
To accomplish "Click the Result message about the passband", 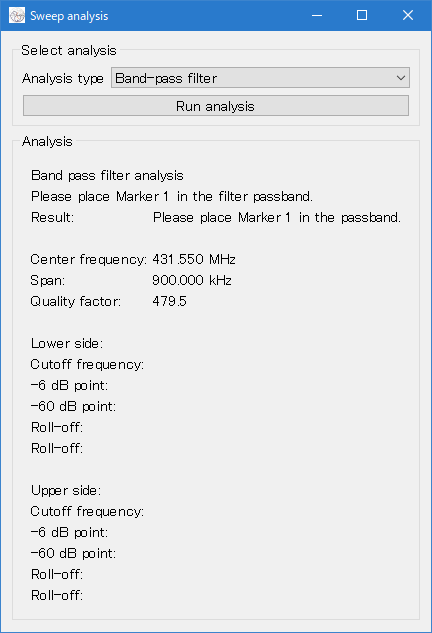I will tap(277, 218).
